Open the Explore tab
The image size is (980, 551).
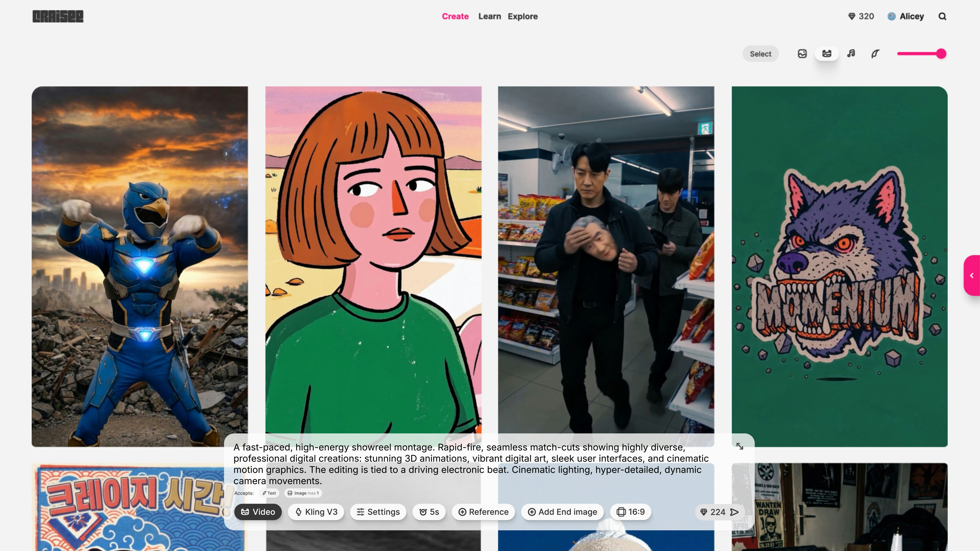click(x=522, y=16)
